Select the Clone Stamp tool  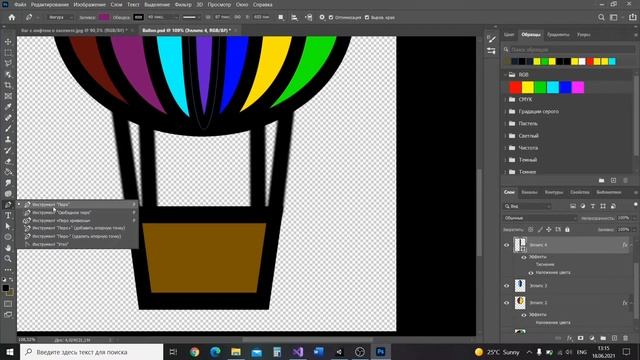[8, 139]
